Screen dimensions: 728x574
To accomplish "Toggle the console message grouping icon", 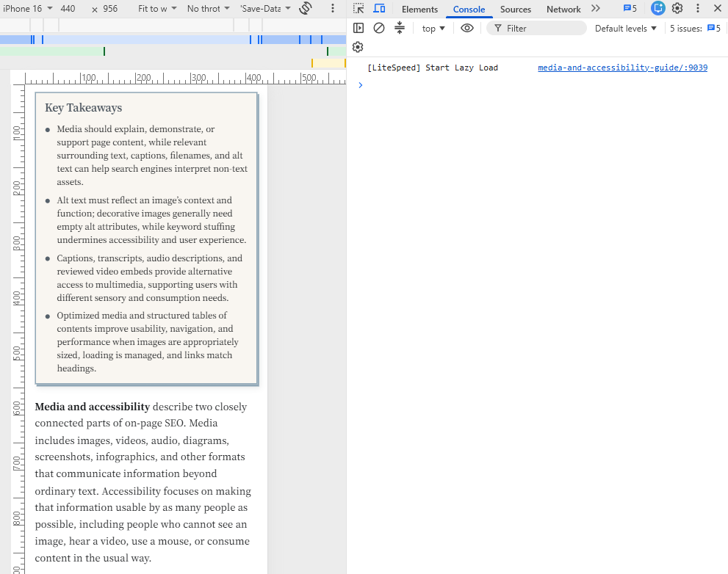I will tap(400, 29).
